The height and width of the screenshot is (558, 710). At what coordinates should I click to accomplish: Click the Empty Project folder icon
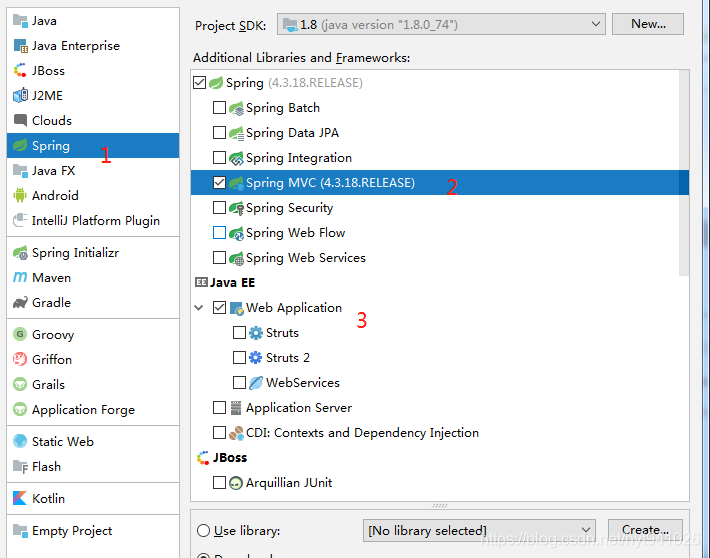[x=20, y=530]
